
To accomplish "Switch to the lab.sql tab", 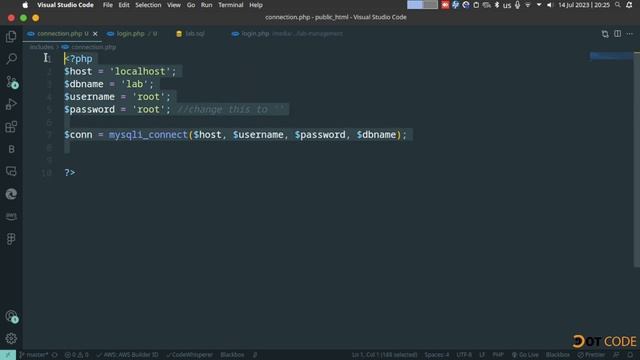I will 195,34.
